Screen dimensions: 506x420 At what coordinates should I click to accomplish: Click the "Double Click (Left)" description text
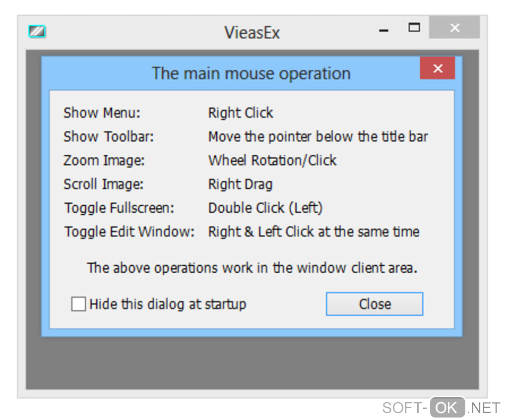tap(265, 208)
